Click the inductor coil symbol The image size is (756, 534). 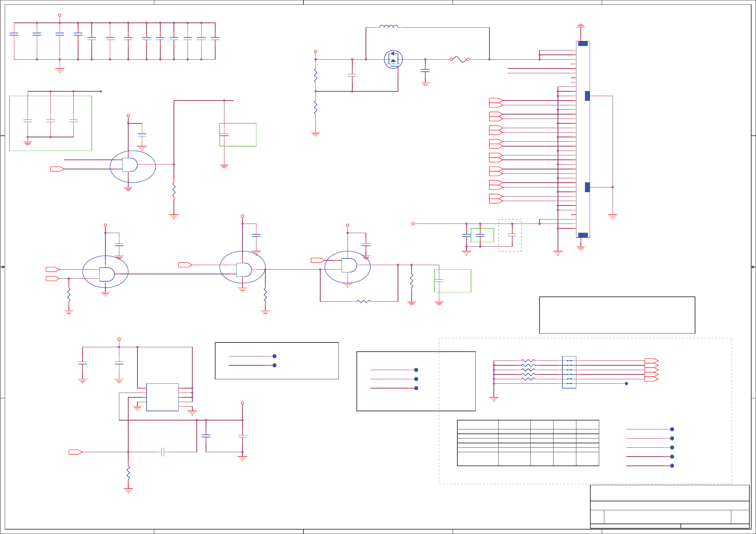388,26
